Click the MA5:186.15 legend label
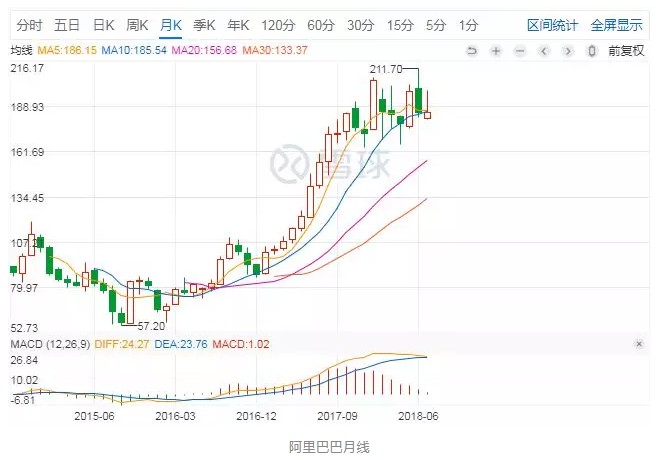The image size is (658, 460). point(67,50)
